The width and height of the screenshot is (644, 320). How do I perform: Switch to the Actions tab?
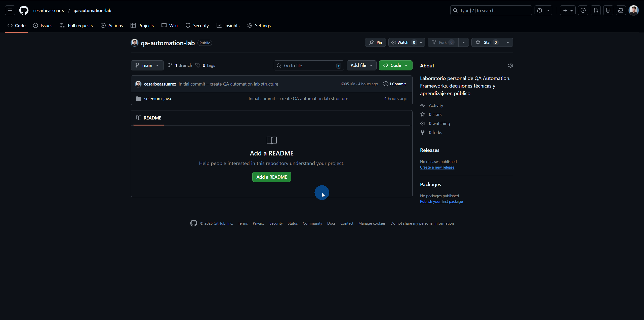(112, 25)
